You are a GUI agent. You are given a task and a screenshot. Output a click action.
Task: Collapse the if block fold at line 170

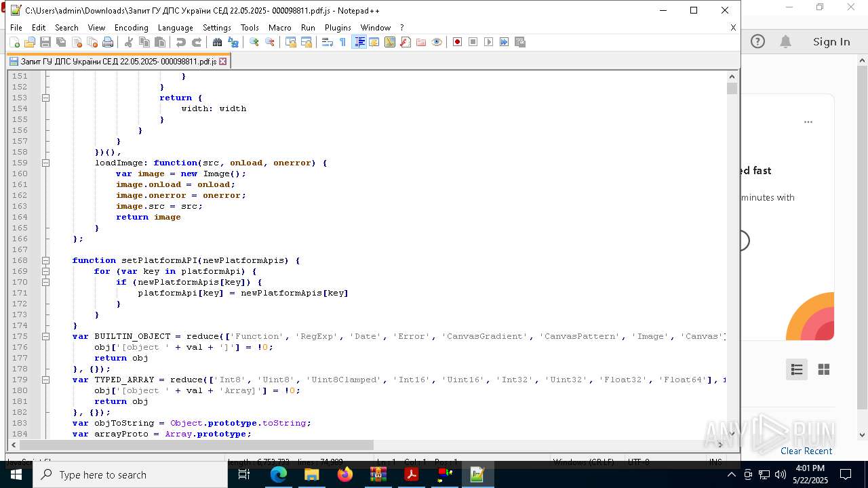click(45, 282)
